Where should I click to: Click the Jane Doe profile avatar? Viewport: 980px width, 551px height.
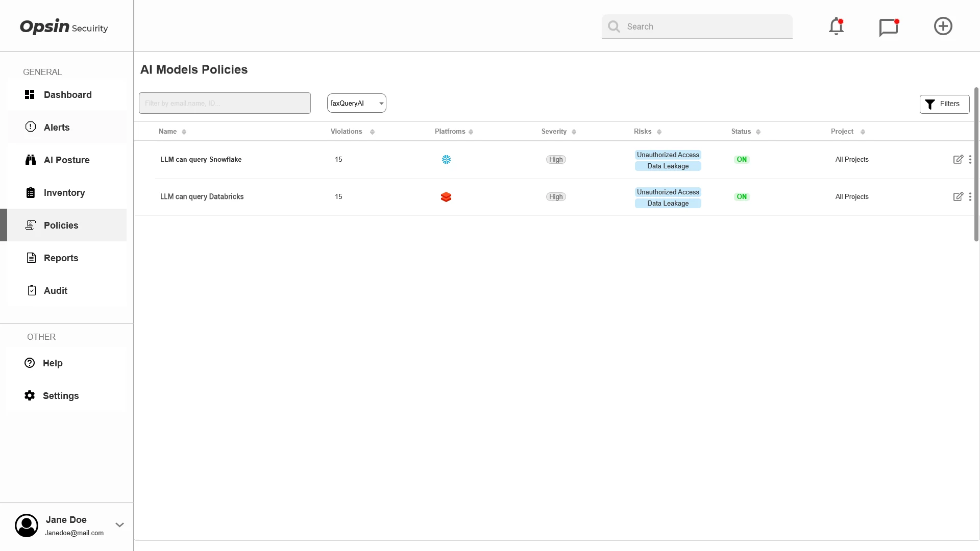(27, 525)
